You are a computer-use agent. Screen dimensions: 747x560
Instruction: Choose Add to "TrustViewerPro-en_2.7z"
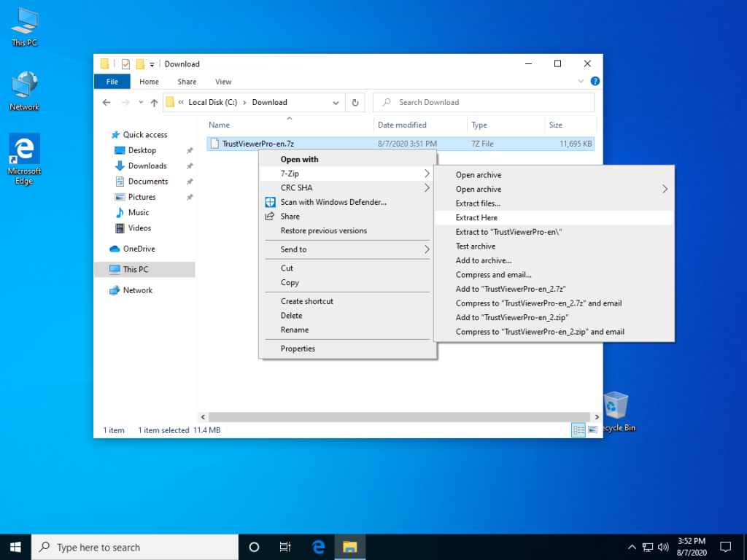[x=554, y=289]
